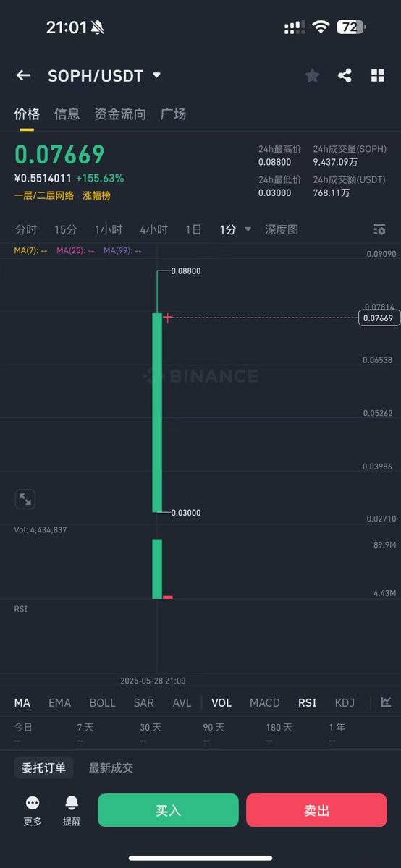The height and width of the screenshot is (868, 401).
Task: Open the grid layout icon
Action: (x=377, y=75)
